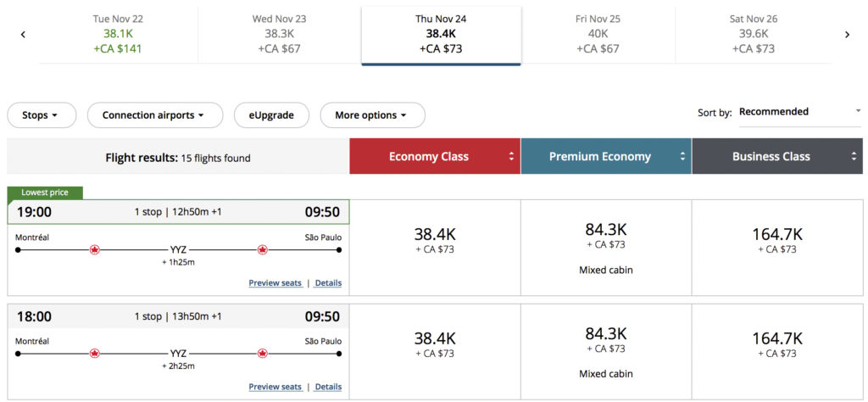Open the More options dropdown
The width and height of the screenshot is (868, 402).
pyautogui.click(x=371, y=115)
